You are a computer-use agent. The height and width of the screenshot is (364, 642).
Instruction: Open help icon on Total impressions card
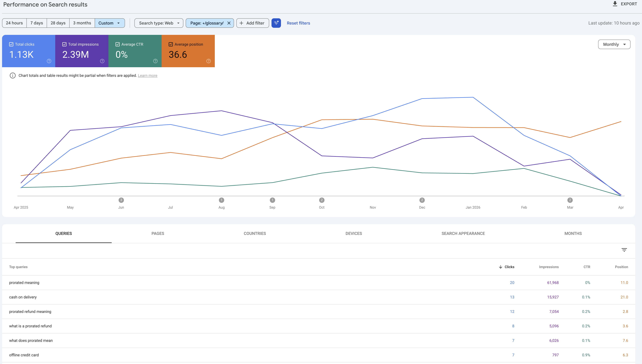(102, 61)
